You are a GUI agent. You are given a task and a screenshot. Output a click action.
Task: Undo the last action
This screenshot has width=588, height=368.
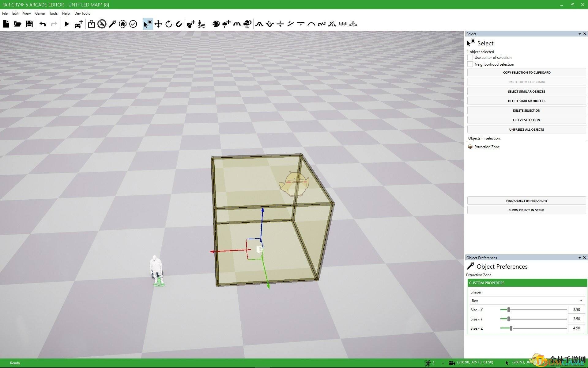click(x=43, y=24)
